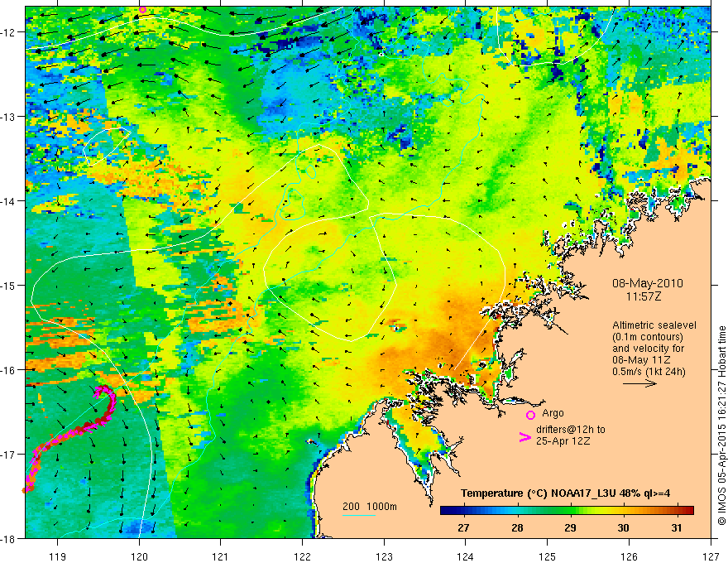Click the longitude axis label '124'
728x563 pixels.
click(465, 556)
